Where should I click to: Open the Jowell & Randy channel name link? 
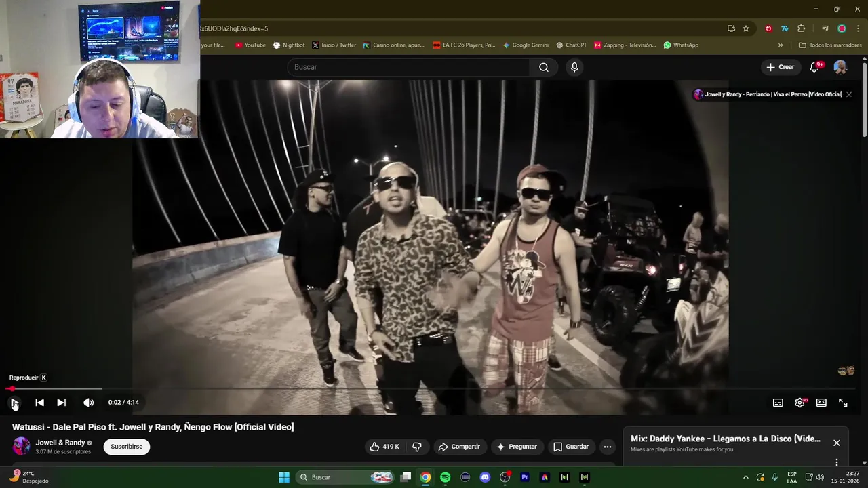60,443
